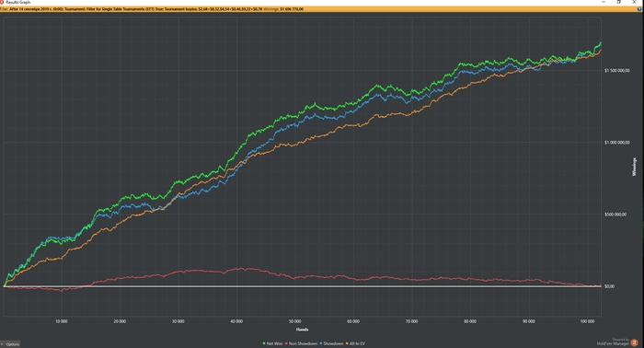Click the Hands axis title
The width and height of the screenshot is (644, 348).
click(302, 330)
